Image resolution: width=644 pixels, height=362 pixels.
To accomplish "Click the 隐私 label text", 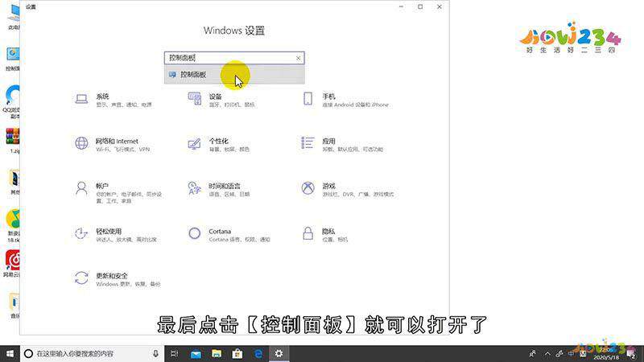I will point(328,232).
